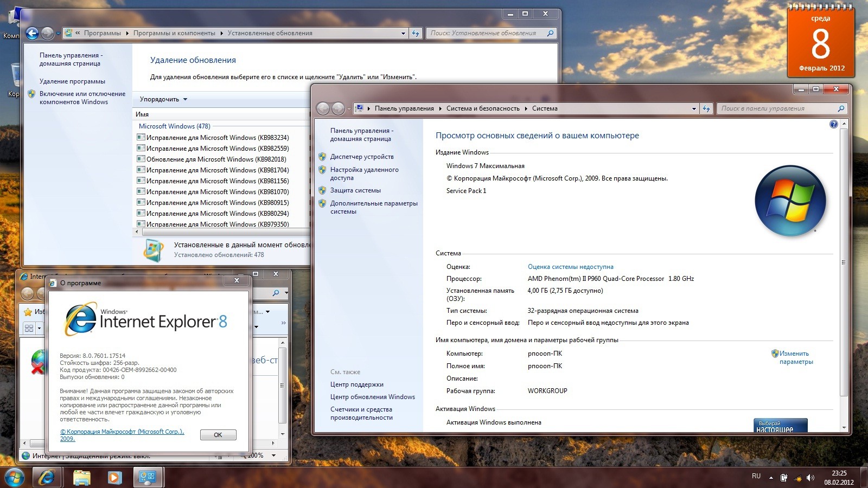
Task: Click the IE Quick Tabs grid icon
Action: point(29,328)
